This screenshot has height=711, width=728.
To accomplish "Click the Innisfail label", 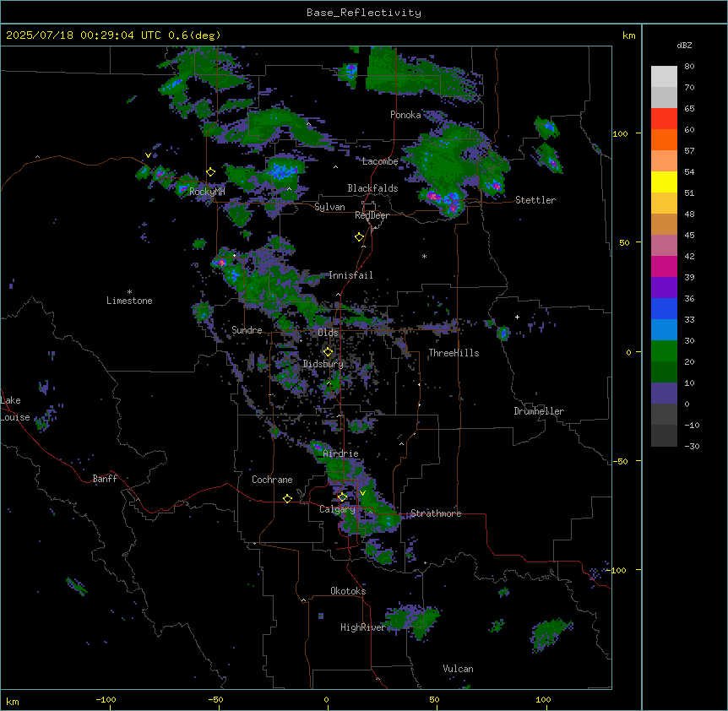I will pos(350,275).
